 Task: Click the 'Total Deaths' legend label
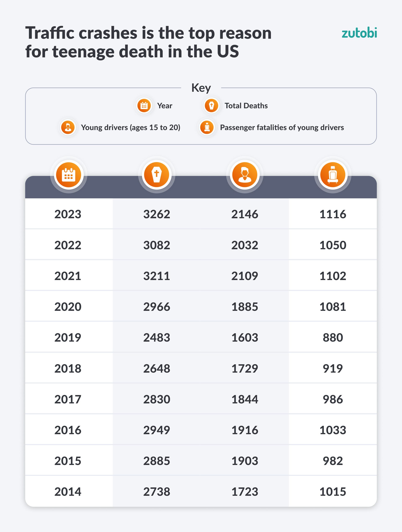(246, 106)
